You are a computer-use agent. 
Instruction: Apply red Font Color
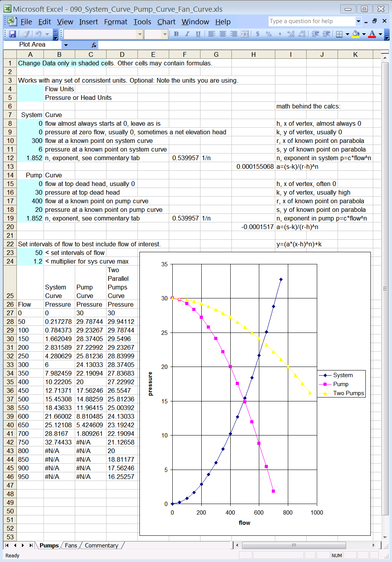[x=372, y=34]
